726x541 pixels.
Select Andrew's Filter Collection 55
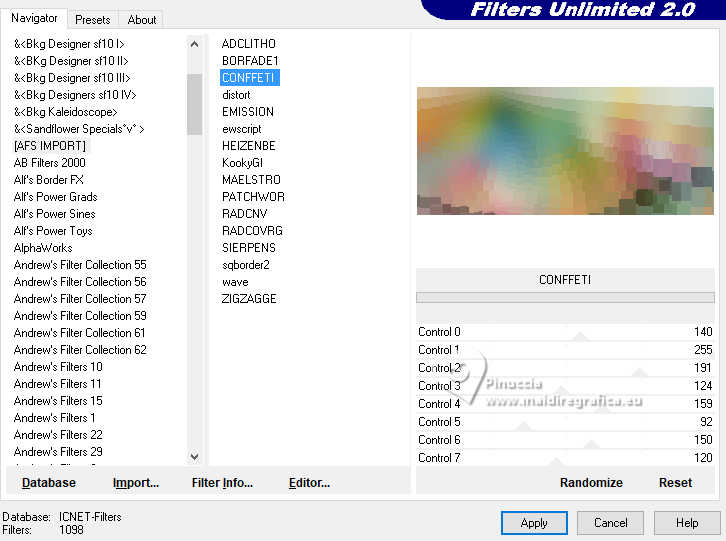click(80, 265)
